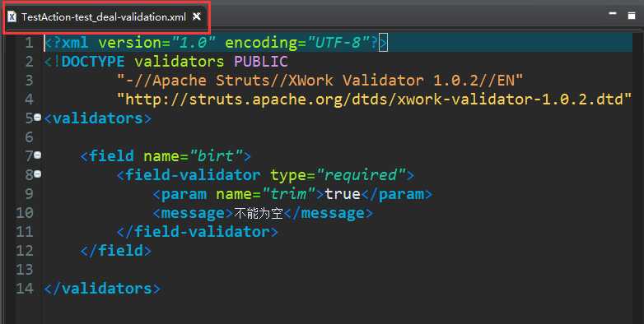644x324 pixels.
Task: Place cursor in the xwork-validator DTD URL
Action: (x=374, y=100)
